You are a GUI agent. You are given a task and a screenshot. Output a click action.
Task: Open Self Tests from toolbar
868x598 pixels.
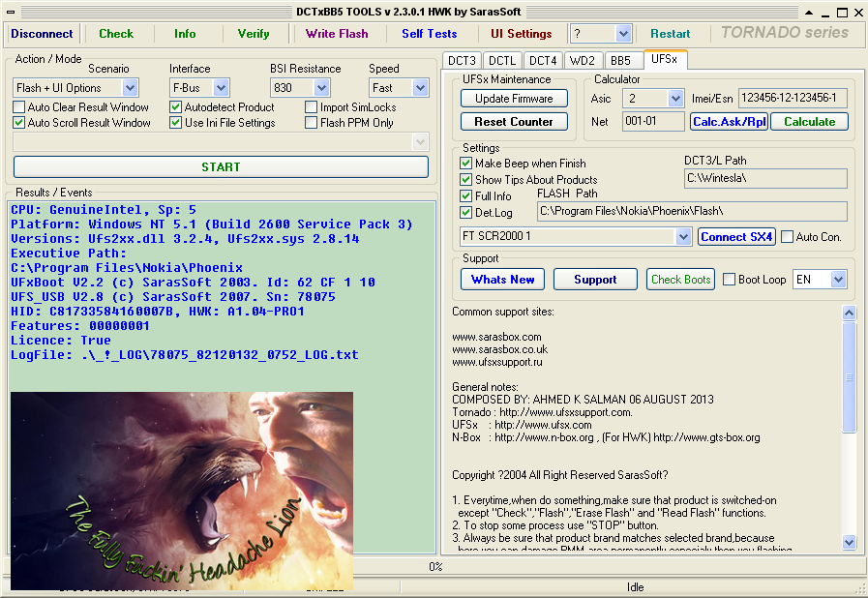pos(430,34)
